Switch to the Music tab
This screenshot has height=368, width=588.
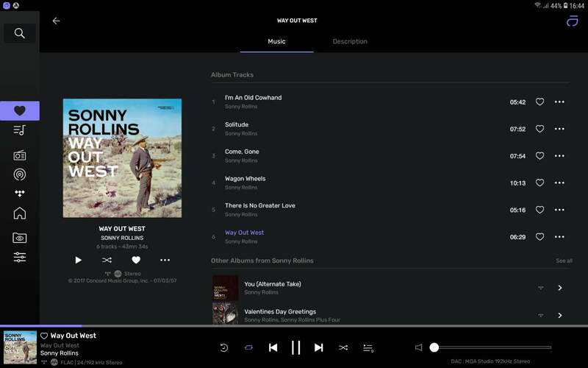point(277,41)
